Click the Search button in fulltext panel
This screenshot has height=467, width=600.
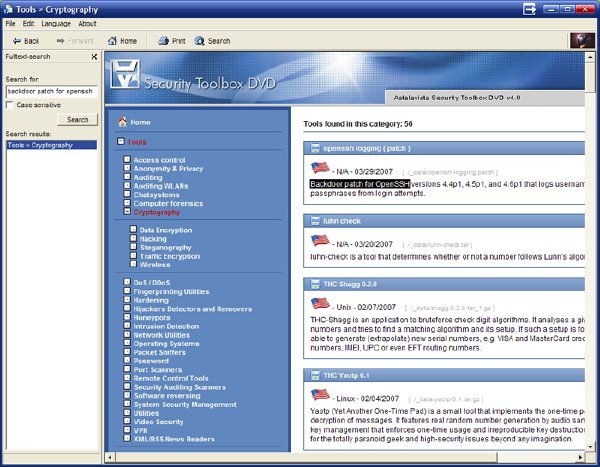78,119
